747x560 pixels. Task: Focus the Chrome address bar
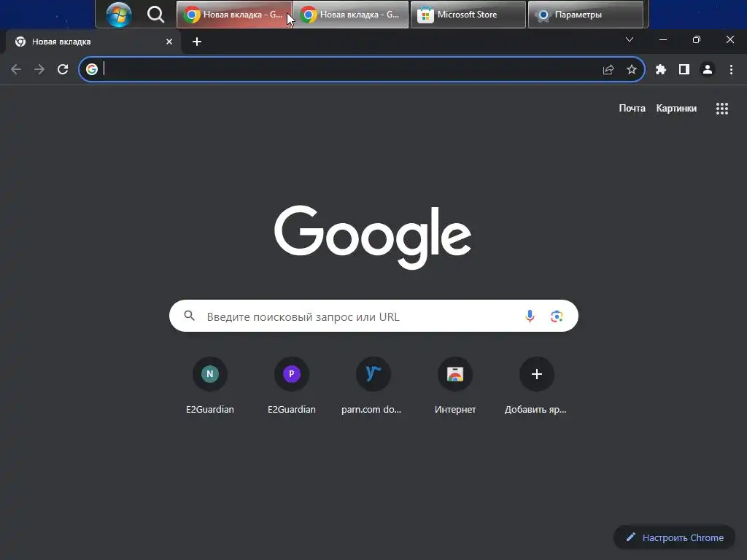(x=362, y=69)
